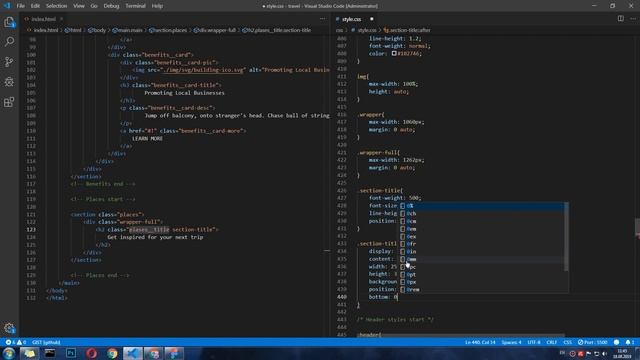Open the Help menu
This screenshot has height=360, width=640.
[157, 6]
